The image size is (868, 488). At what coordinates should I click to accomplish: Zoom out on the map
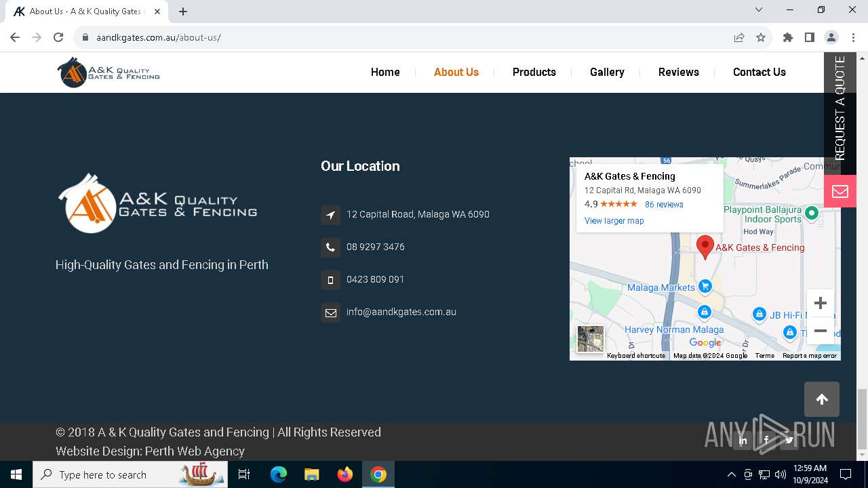821,331
